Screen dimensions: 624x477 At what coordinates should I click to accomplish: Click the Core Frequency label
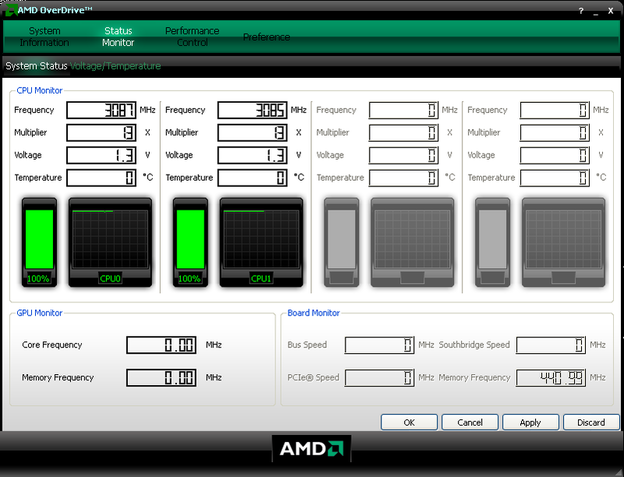[52, 345]
